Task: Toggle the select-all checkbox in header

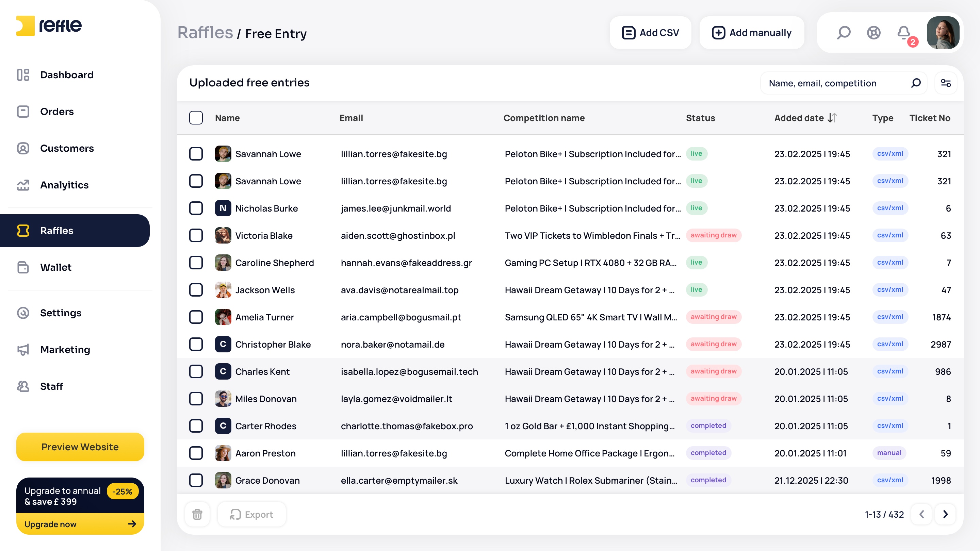Action: click(196, 118)
